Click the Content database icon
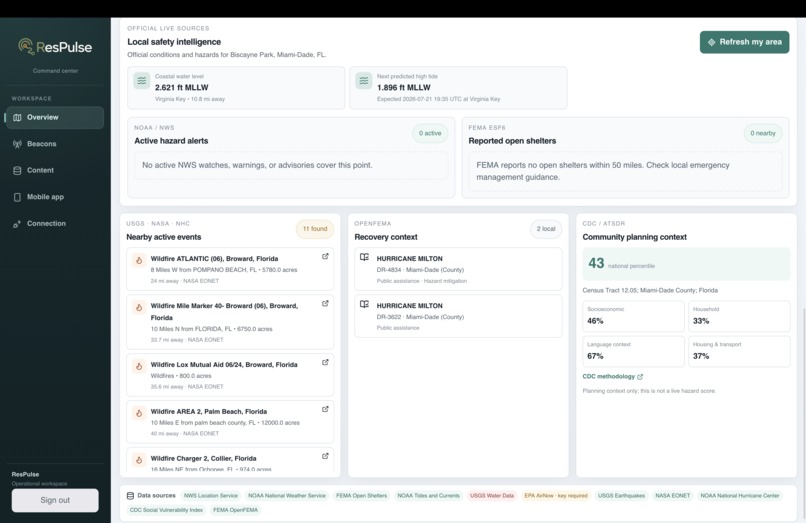Viewport: 806px width, 523px height. point(17,171)
